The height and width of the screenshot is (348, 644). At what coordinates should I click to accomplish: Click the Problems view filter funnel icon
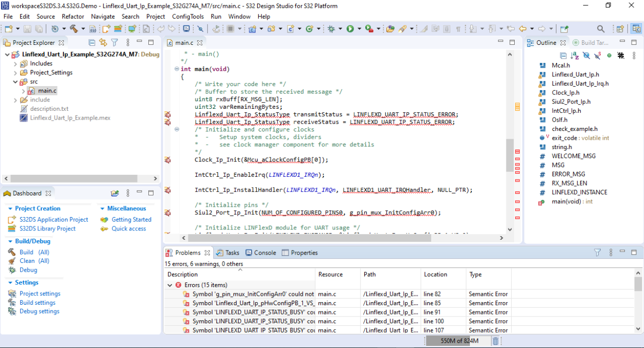point(598,253)
